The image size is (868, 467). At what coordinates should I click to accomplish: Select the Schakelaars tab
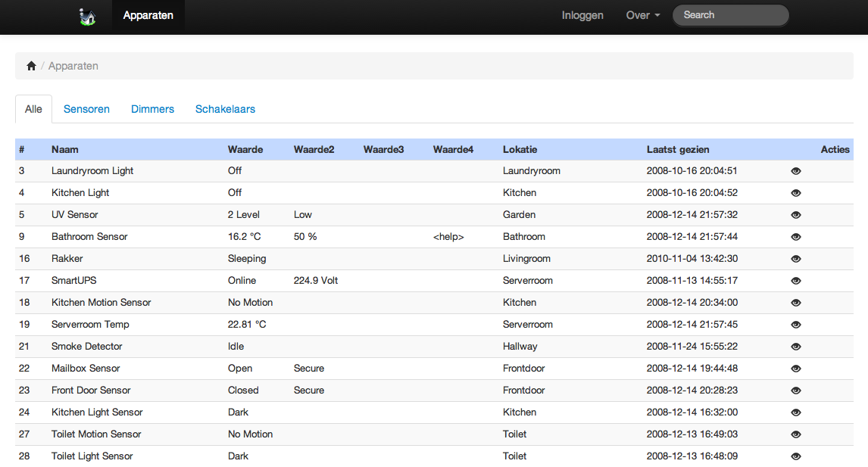point(225,109)
